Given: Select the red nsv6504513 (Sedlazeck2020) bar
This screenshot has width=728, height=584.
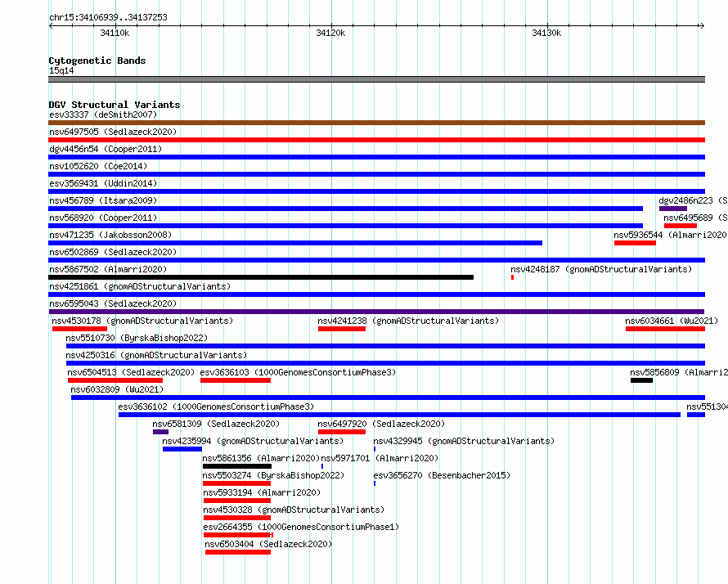Looking at the screenshot, I should (115, 380).
